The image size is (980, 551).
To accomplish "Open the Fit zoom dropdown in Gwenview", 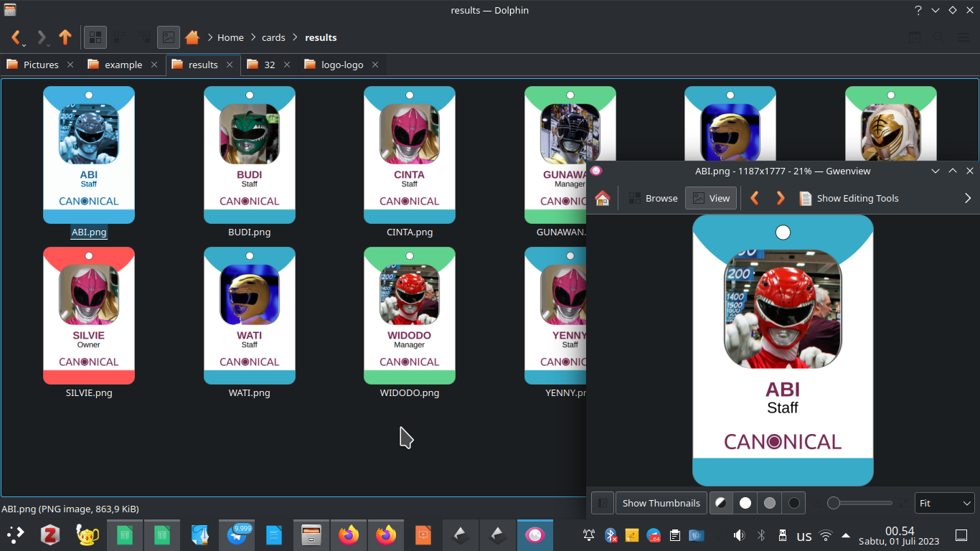I will click(x=945, y=503).
